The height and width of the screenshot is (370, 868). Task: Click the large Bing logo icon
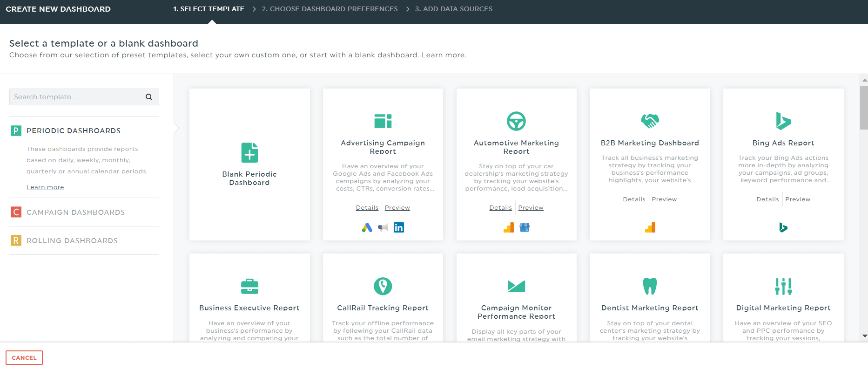tap(783, 121)
